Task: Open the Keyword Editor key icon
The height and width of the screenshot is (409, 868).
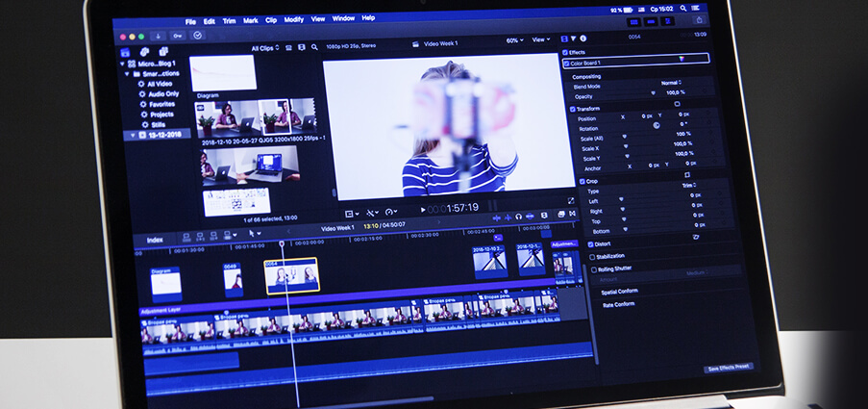Action: pyautogui.click(x=177, y=36)
